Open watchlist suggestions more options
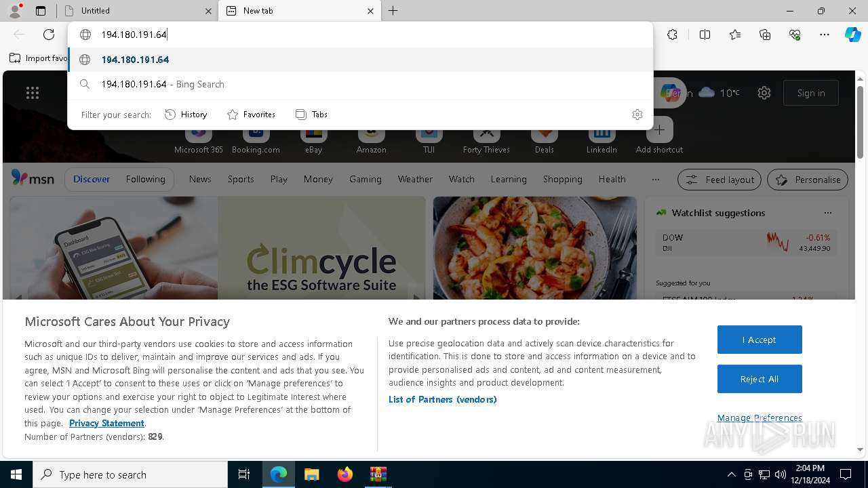 pyautogui.click(x=827, y=213)
